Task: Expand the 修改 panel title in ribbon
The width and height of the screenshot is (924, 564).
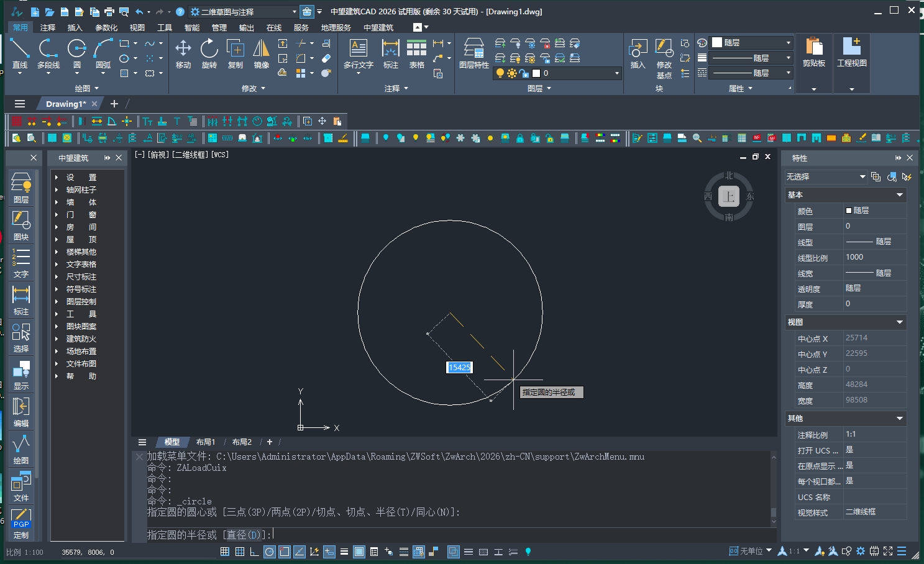Action: pyautogui.click(x=254, y=89)
